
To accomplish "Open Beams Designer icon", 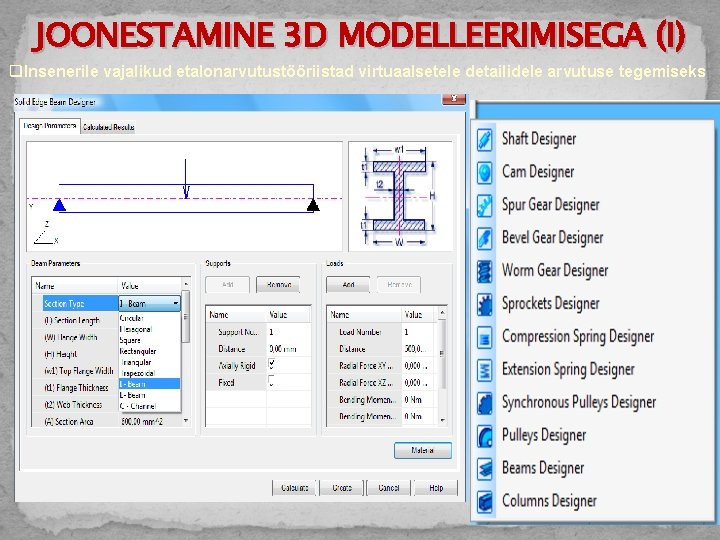I will (484, 468).
